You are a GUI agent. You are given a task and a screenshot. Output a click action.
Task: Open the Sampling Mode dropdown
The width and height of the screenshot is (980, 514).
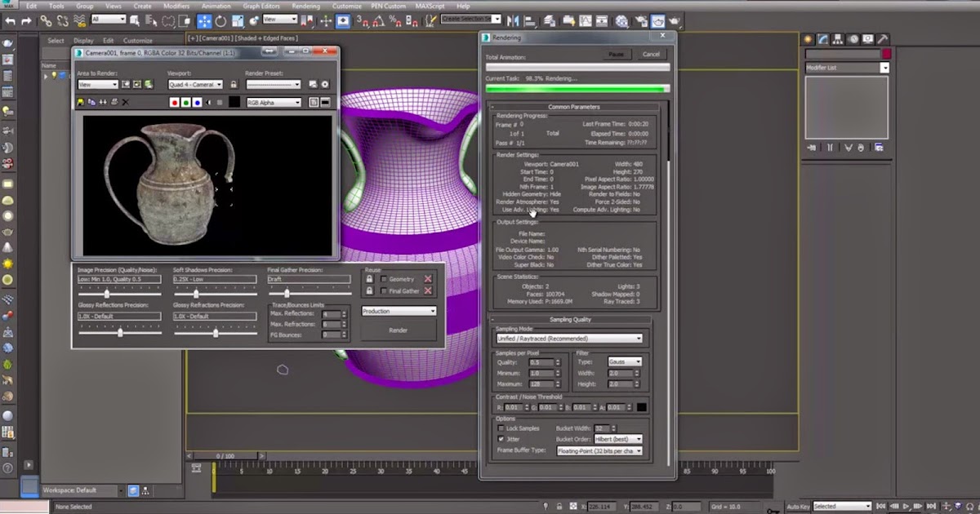click(569, 338)
